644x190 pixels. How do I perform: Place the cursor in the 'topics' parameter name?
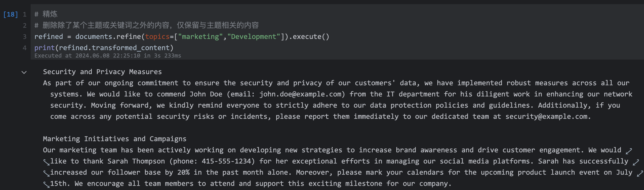pos(157,37)
